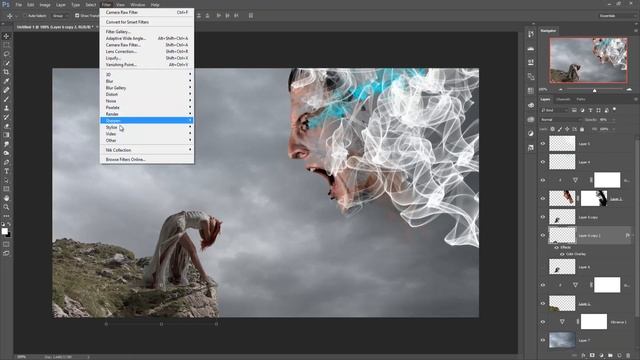Select the Clone Stamp tool
The width and height of the screenshot is (640, 360).
(6, 108)
